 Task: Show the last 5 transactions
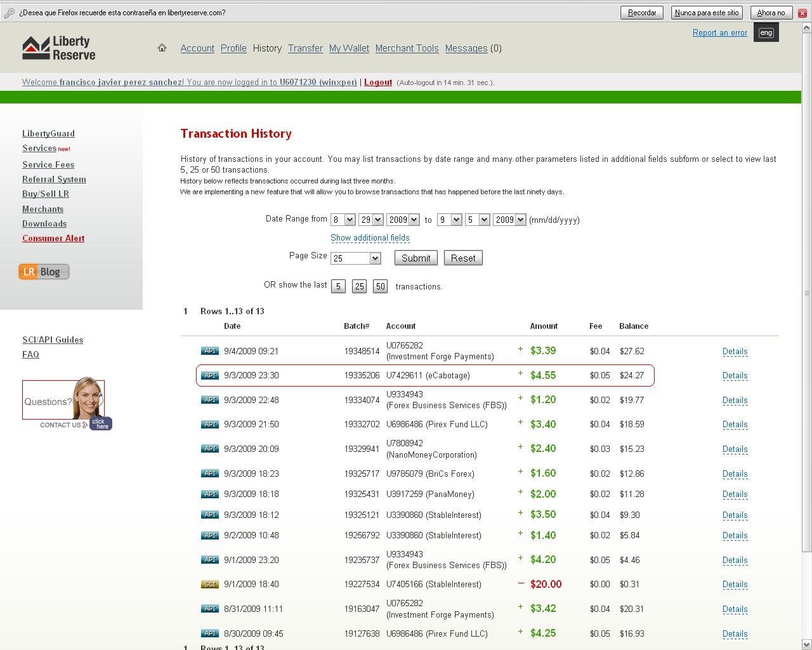coord(338,286)
